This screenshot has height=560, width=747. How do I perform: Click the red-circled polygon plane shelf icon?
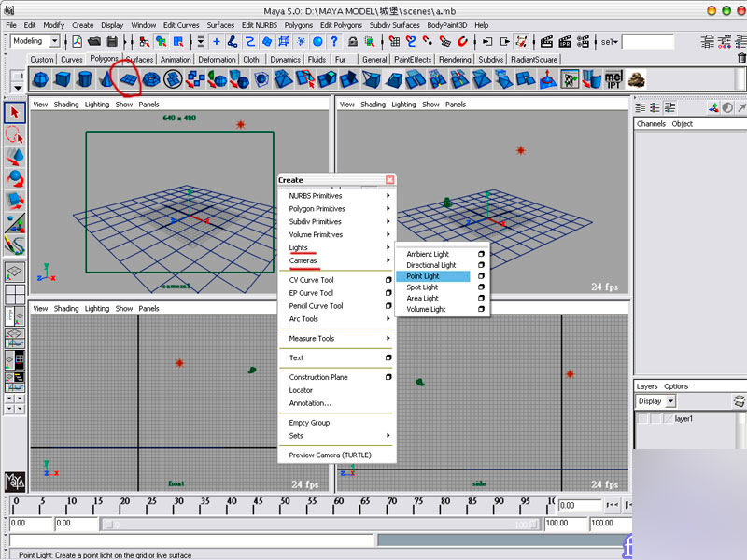[128, 80]
